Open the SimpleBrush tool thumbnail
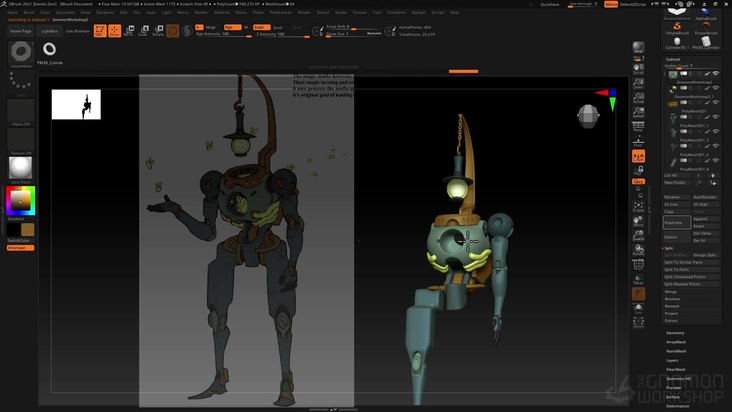Viewport: 732px width, 412px height. pyautogui.click(x=677, y=28)
